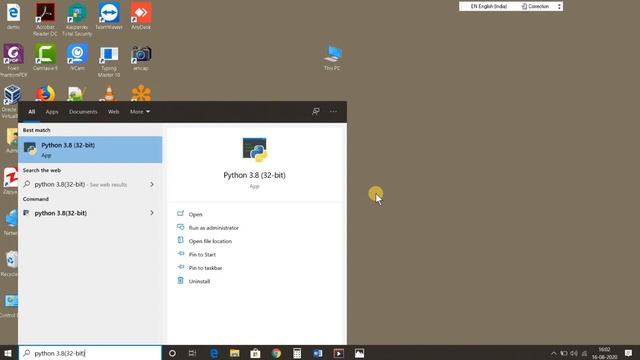The height and width of the screenshot is (360, 640).
Task: Click the Correction language bar button
Action: pyautogui.click(x=535, y=7)
